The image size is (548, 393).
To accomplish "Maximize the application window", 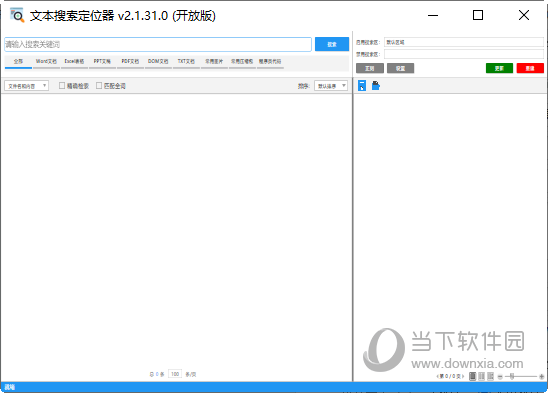I will click(x=478, y=15).
